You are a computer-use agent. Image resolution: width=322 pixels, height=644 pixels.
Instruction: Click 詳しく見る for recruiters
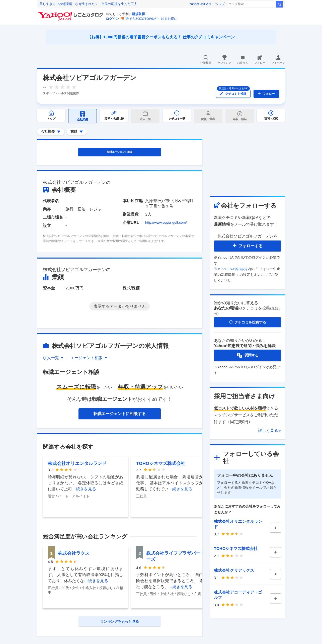(x=269, y=431)
